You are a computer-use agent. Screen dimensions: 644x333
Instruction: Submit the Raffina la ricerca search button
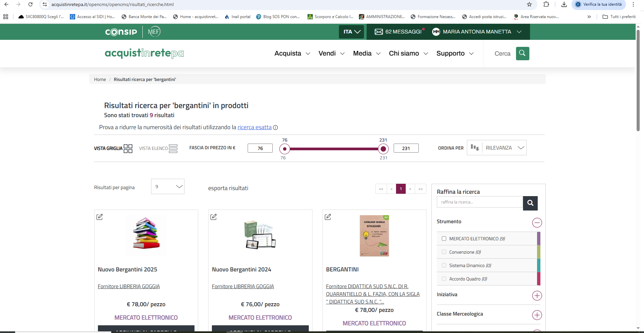coord(530,203)
